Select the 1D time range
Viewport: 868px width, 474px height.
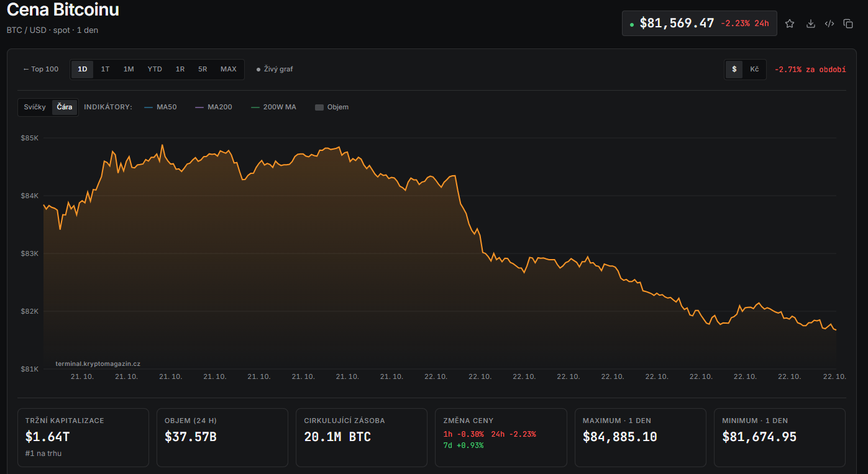[x=82, y=69]
